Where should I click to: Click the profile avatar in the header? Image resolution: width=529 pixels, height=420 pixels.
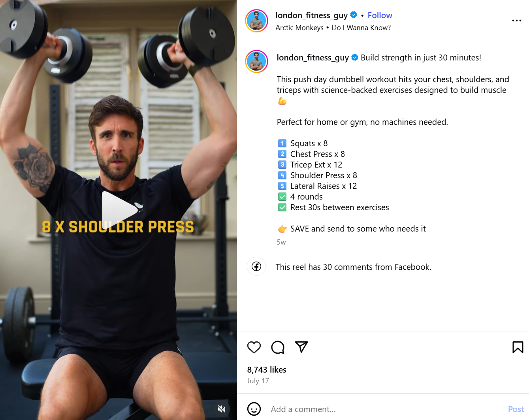(x=257, y=21)
